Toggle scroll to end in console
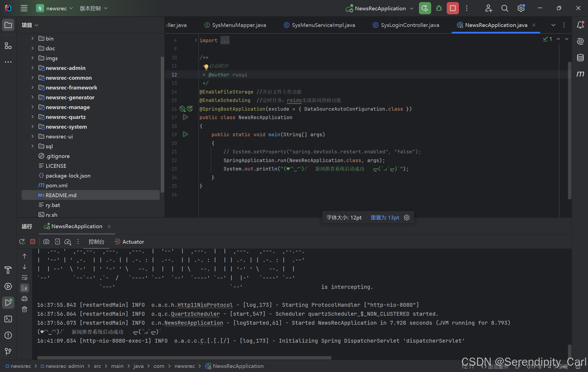Image resolution: width=588 pixels, height=372 pixels. (x=24, y=288)
